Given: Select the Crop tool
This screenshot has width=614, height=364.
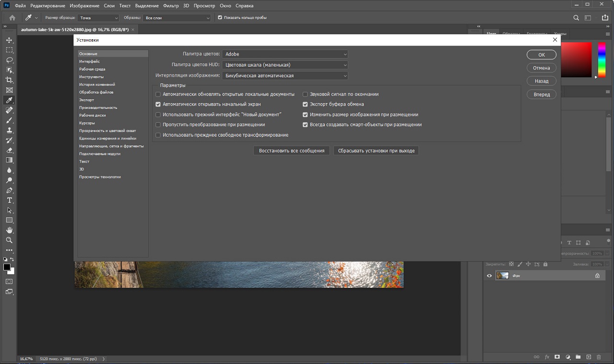Looking at the screenshot, I should click(x=9, y=80).
